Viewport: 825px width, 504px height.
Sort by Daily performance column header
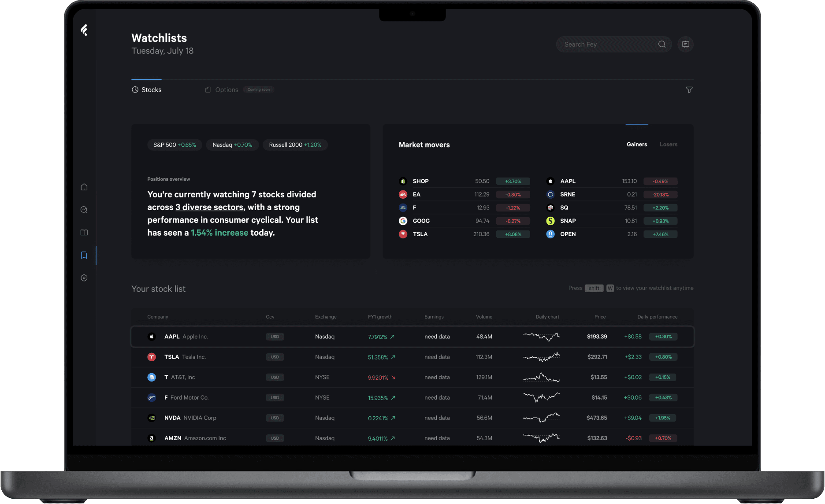tap(657, 317)
